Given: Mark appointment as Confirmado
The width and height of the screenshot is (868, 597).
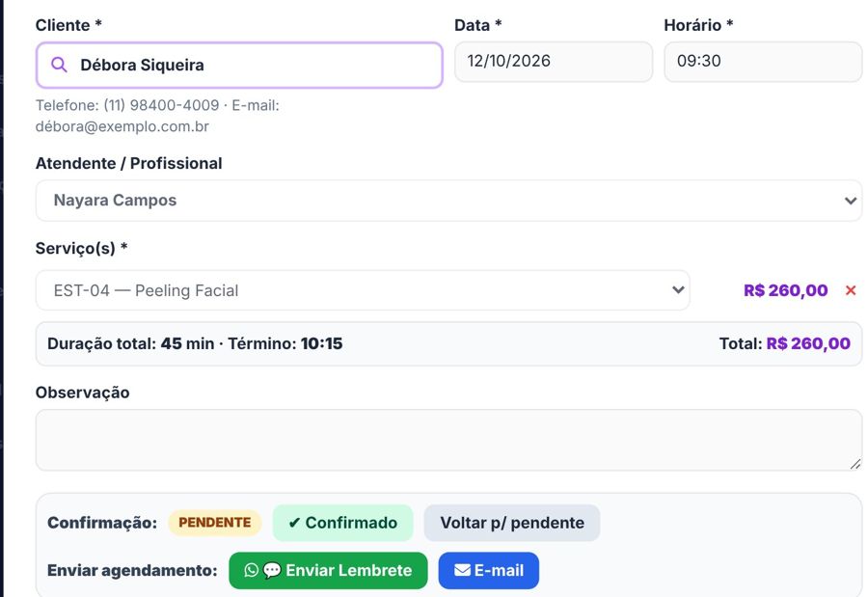Looking at the screenshot, I should click(342, 522).
